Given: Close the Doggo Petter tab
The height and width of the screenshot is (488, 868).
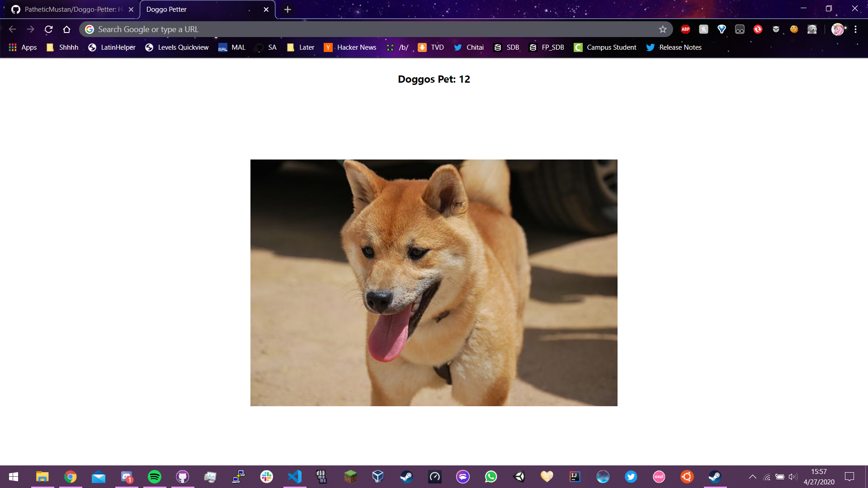Looking at the screenshot, I should coord(266,9).
